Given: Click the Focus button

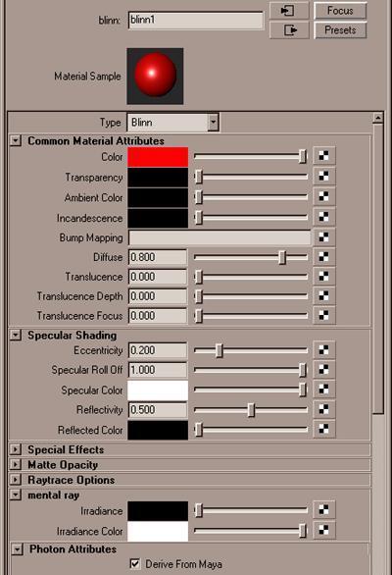Looking at the screenshot, I should tap(340, 11).
